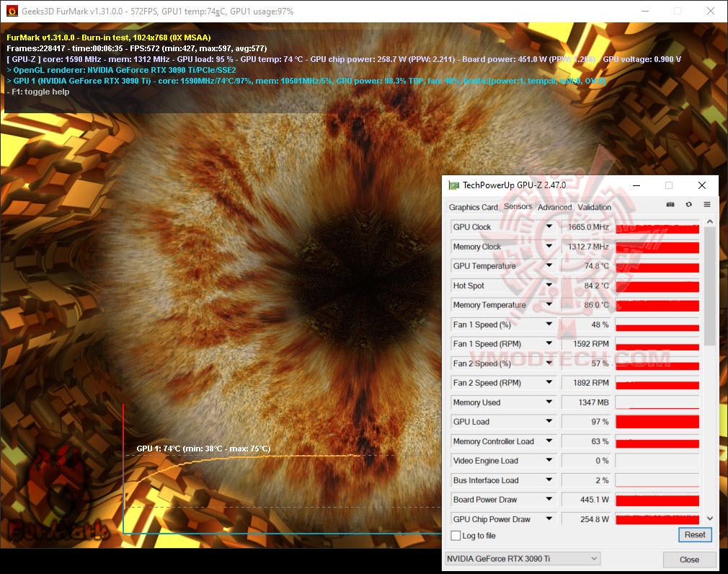
Task: Click the FurMark 'F1: toggle help' text
Action: [x=38, y=92]
